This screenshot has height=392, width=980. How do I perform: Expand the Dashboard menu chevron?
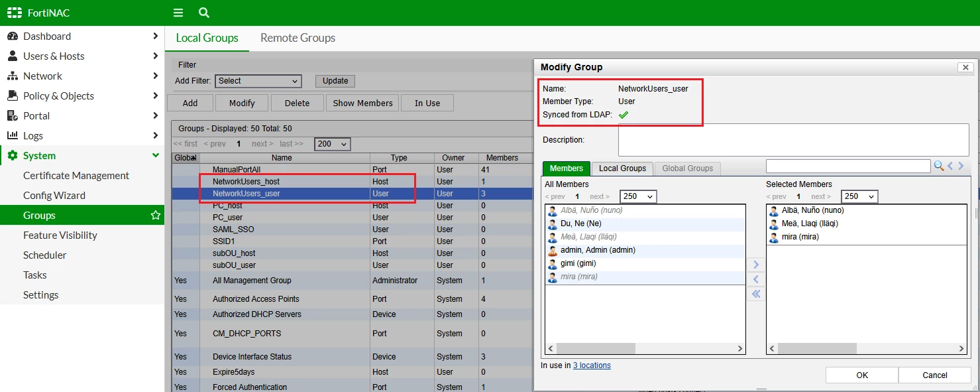155,36
